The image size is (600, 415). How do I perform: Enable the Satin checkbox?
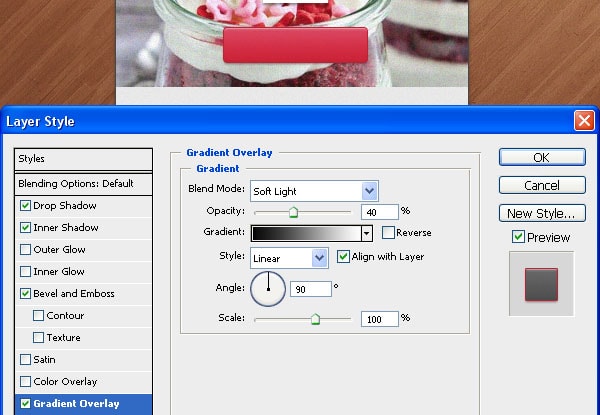coord(25,360)
